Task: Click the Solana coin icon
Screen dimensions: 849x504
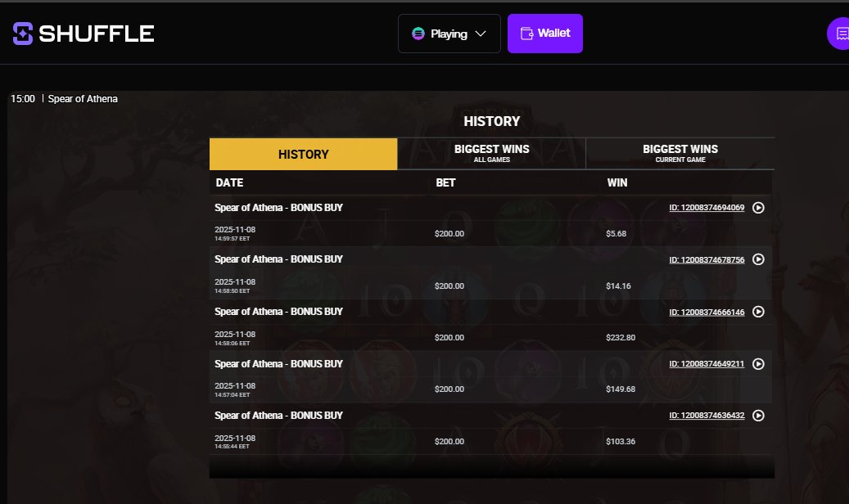Action: tap(418, 34)
